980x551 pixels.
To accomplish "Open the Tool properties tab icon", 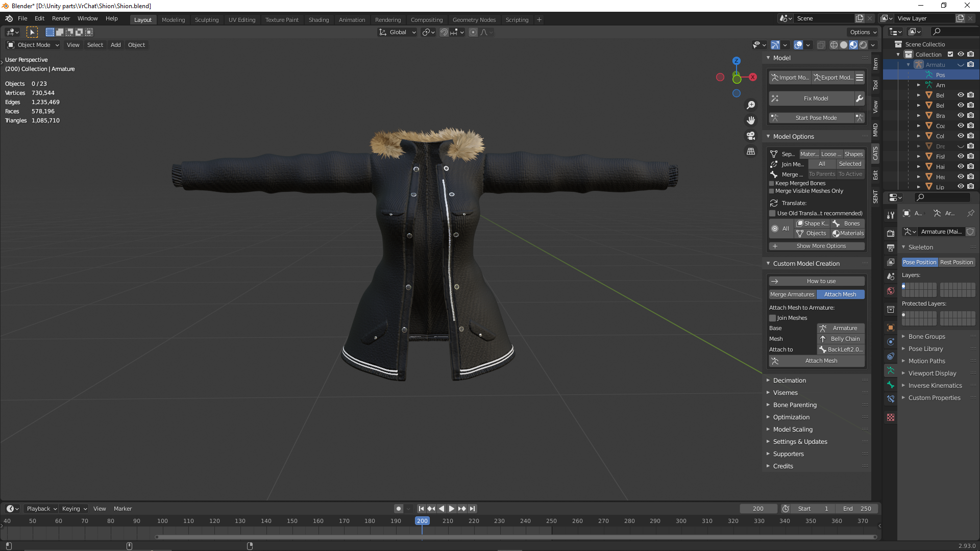I will click(x=891, y=215).
